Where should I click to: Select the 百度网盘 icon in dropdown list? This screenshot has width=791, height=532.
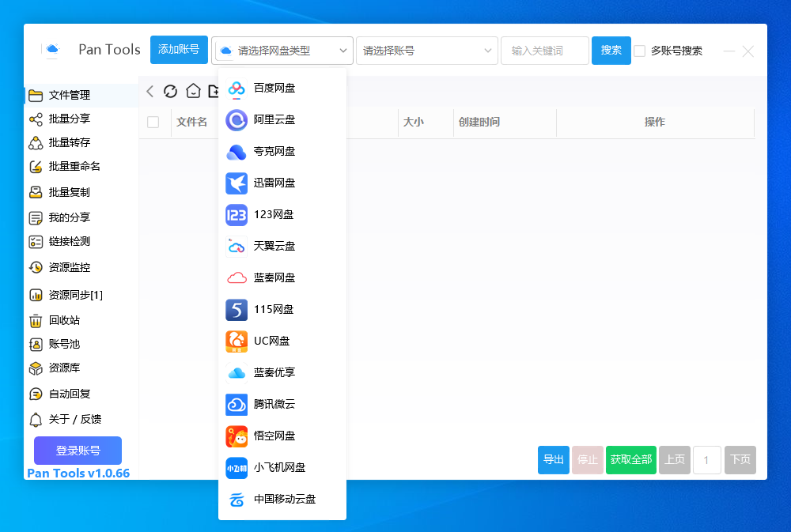pyautogui.click(x=237, y=88)
